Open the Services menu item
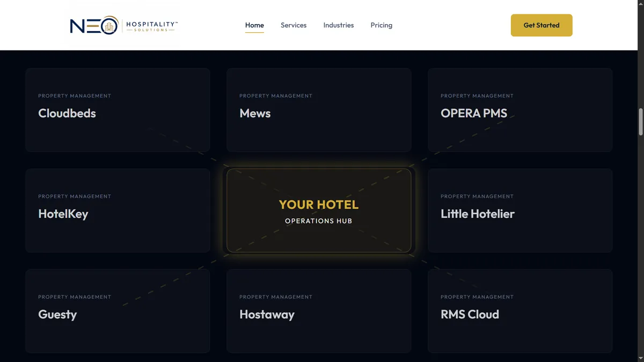644x362 pixels. click(x=294, y=25)
